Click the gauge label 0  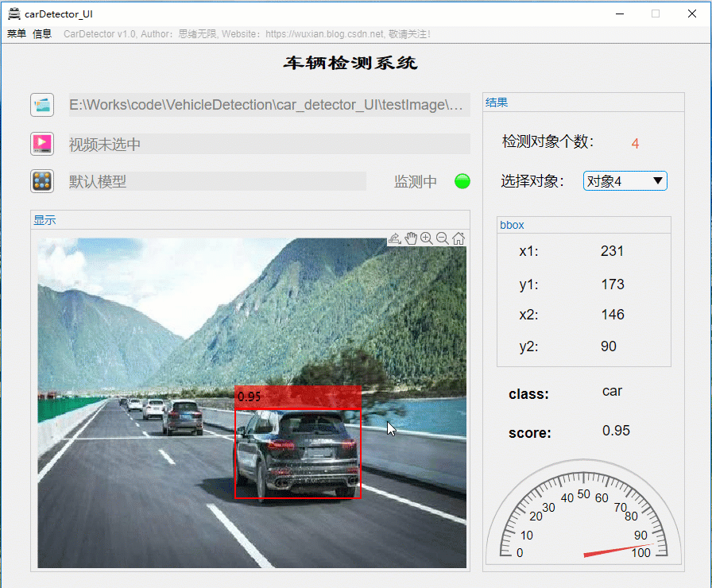point(520,552)
